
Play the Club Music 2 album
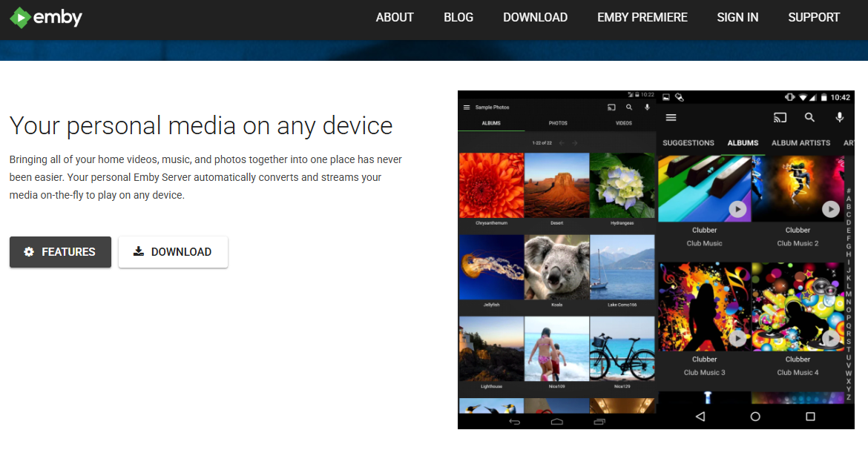click(x=830, y=209)
